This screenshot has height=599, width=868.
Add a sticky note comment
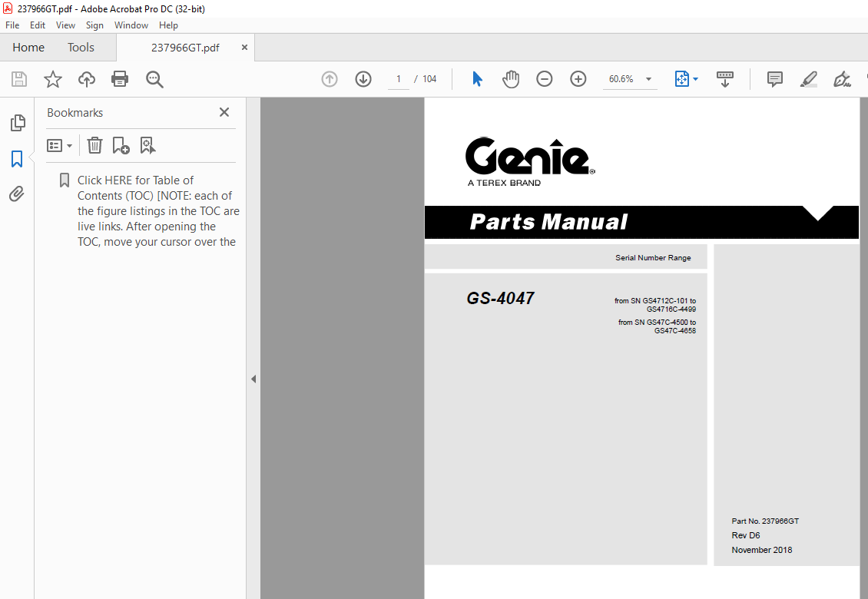[774, 79]
